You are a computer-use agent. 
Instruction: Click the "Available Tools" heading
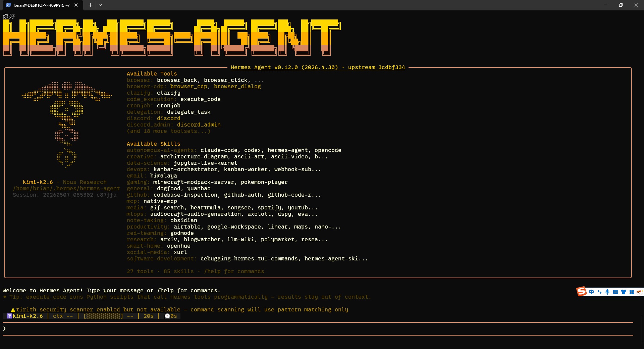point(152,73)
